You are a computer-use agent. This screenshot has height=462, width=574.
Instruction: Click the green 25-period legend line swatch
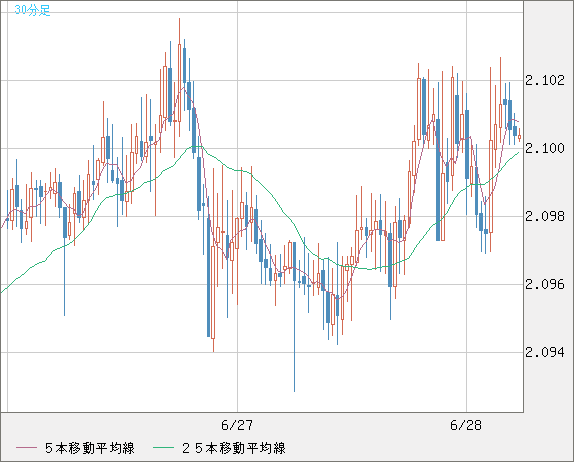pos(163,448)
